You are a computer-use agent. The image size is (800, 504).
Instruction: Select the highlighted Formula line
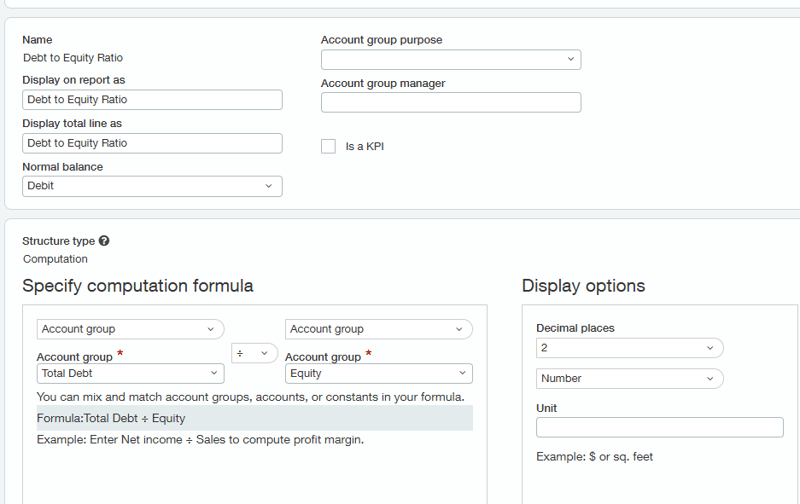tap(254, 418)
